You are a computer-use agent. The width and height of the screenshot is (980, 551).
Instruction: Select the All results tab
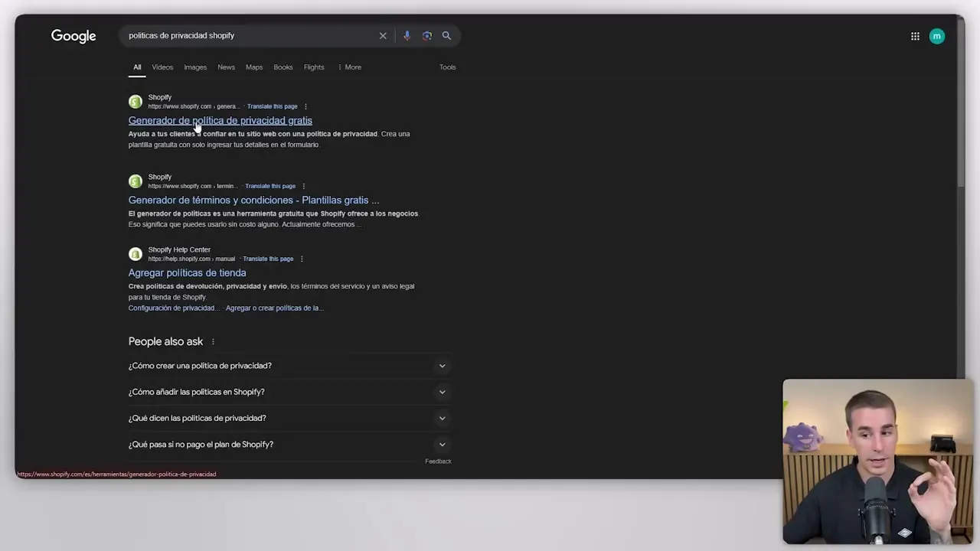tap(137, 67)
